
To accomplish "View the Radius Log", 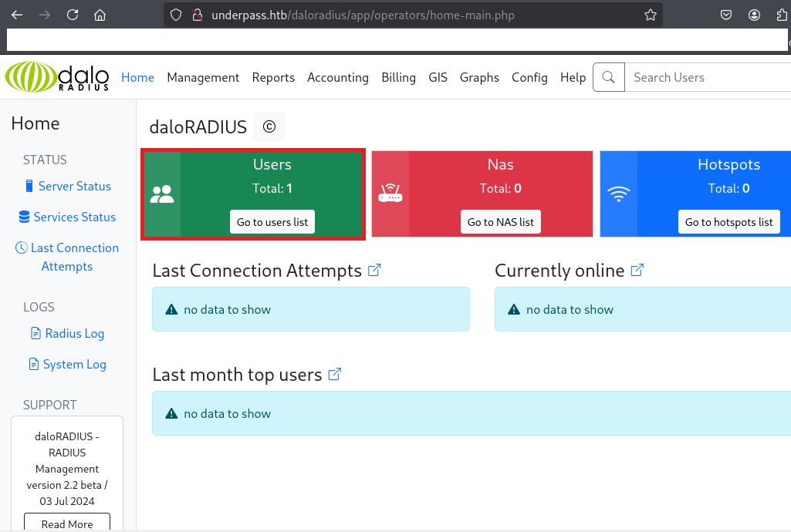I will [x=74, y=333].
